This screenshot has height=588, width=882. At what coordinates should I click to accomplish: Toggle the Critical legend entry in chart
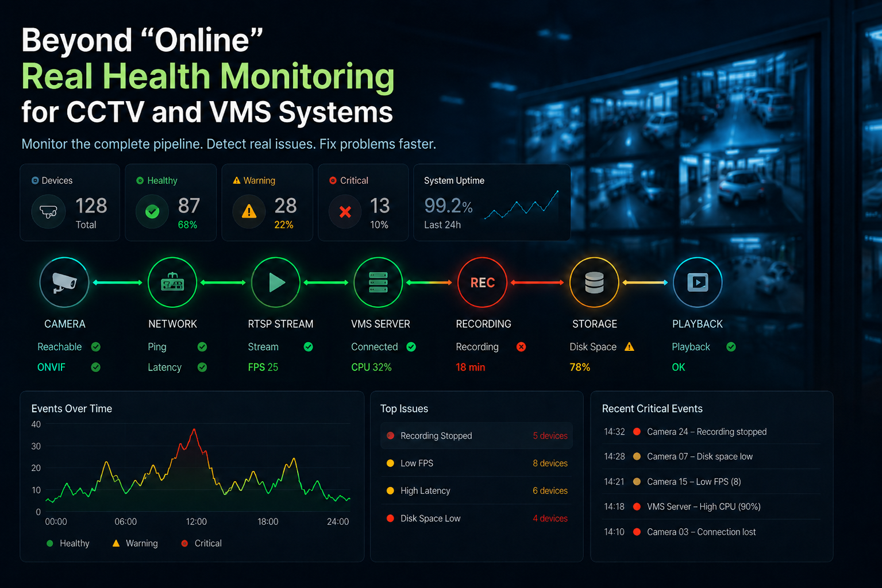point(201,543)
